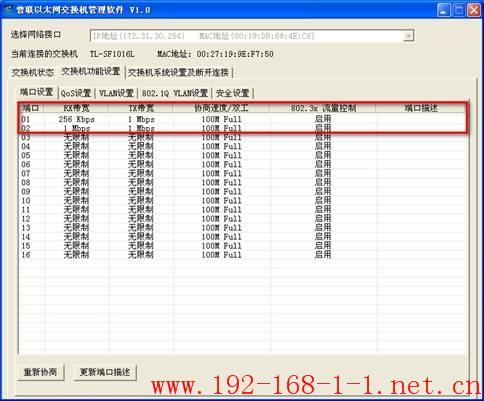Select the 端口设置 sub-tab
The height and width of the screenshot is (401, 484).
pyautogui.click(x=36, y=92)
